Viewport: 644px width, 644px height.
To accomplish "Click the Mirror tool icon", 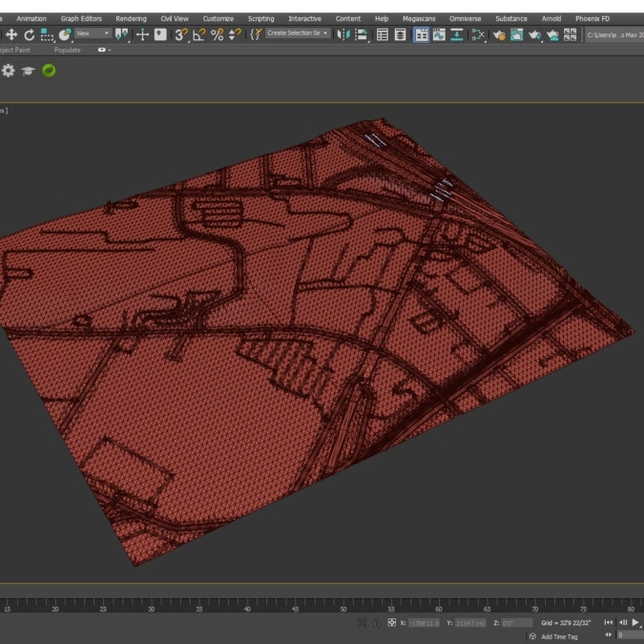I will [343, 34].
